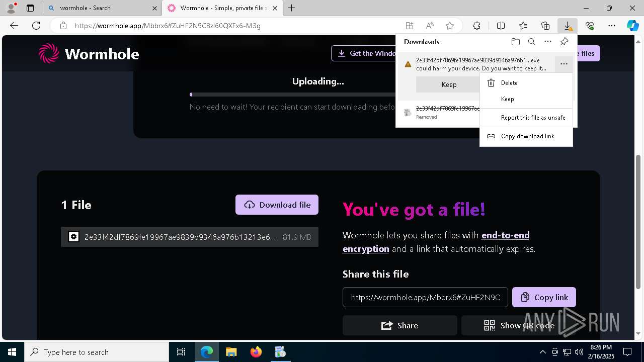
Task: Click the share link text field
Action: pyautogui.click(x=425, y=297)
